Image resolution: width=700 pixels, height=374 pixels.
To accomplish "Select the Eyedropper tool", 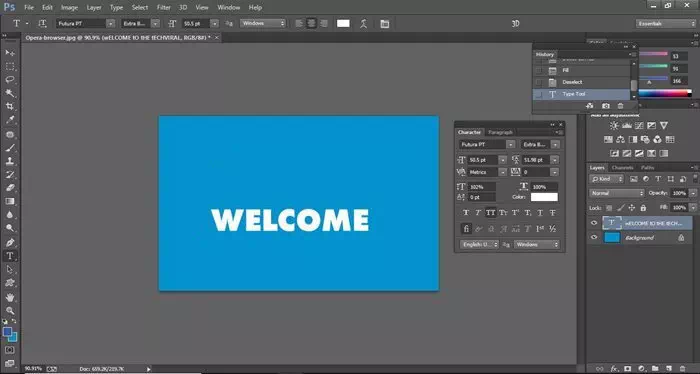I will [x=10, y=120].
